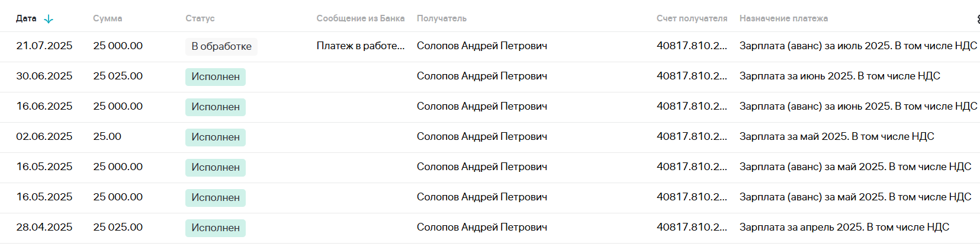Sort the table by Сумма column
This screenshot has width=980, height=246.
(107, 18)
